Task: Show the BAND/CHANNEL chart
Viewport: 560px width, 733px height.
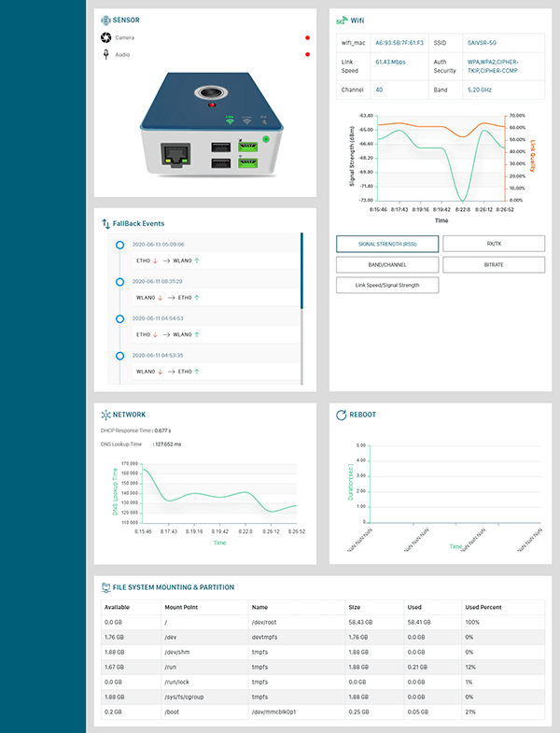Action: [387, 264]
